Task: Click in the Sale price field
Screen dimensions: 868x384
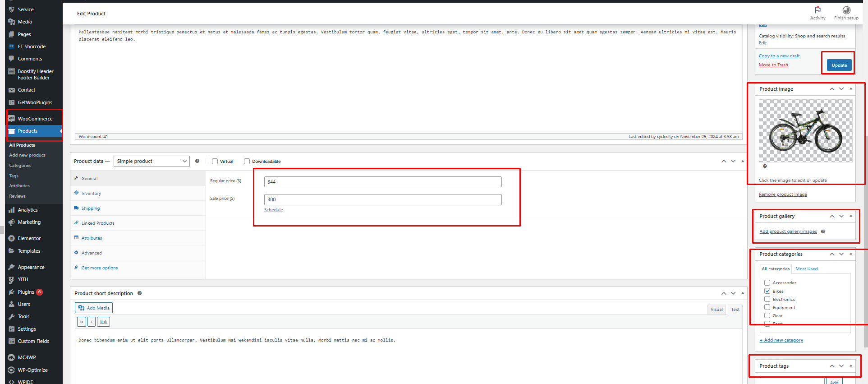Action: pyautogui.click(x=383, y=199)
